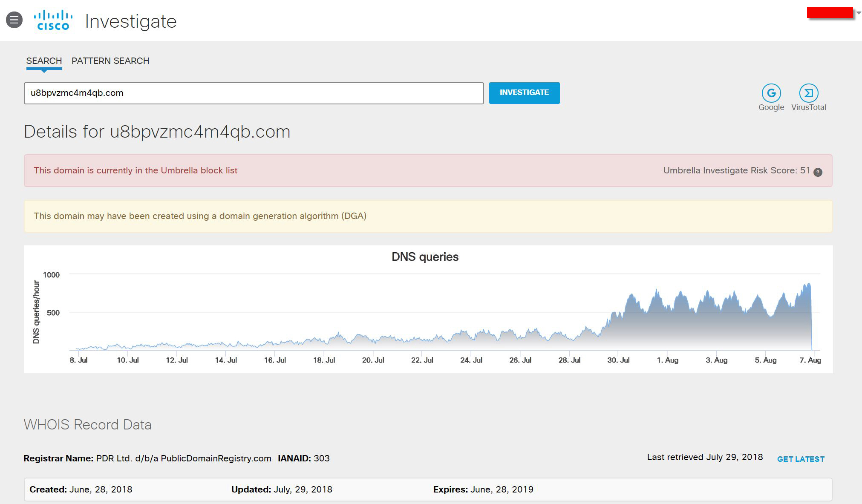This screenshot has height=504, width=862.
Task: Click the red redacted user name box
Action: (x=830, y=13)
